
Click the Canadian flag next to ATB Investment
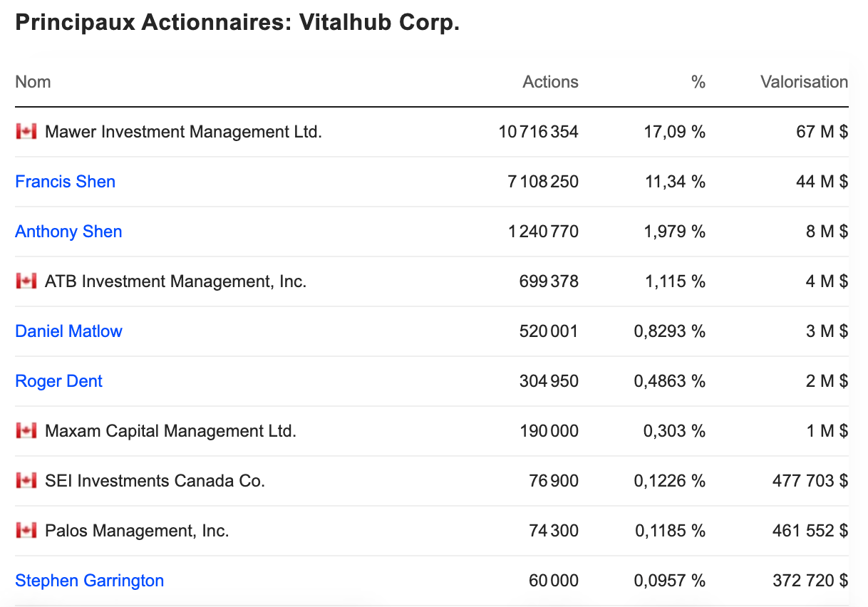(x=26, y=281)
